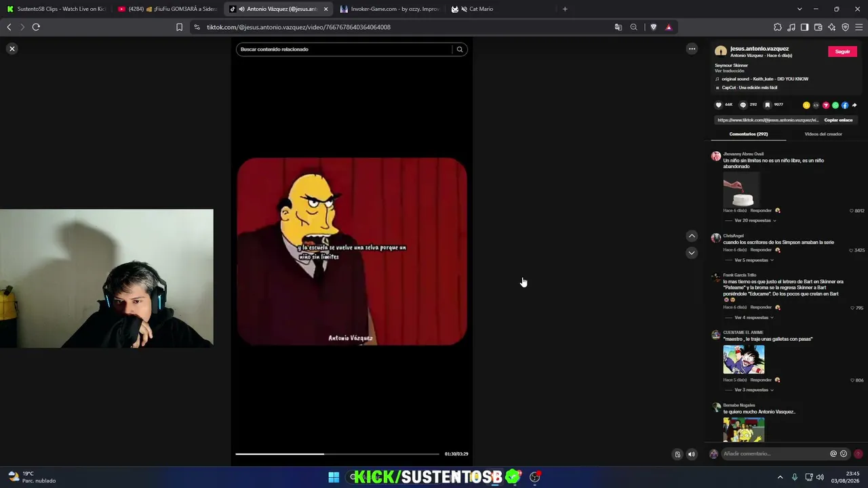Open comments via the speech bubble icon
Screen dimensions: 868x488
[743, 105]
